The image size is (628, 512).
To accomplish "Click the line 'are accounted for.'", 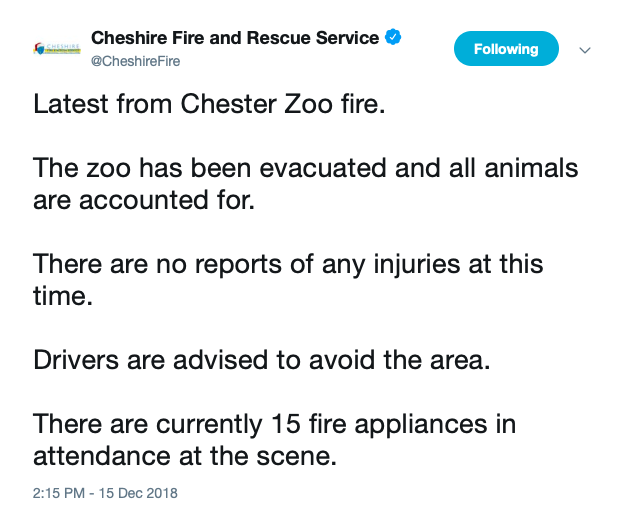I will pos(144,200).
